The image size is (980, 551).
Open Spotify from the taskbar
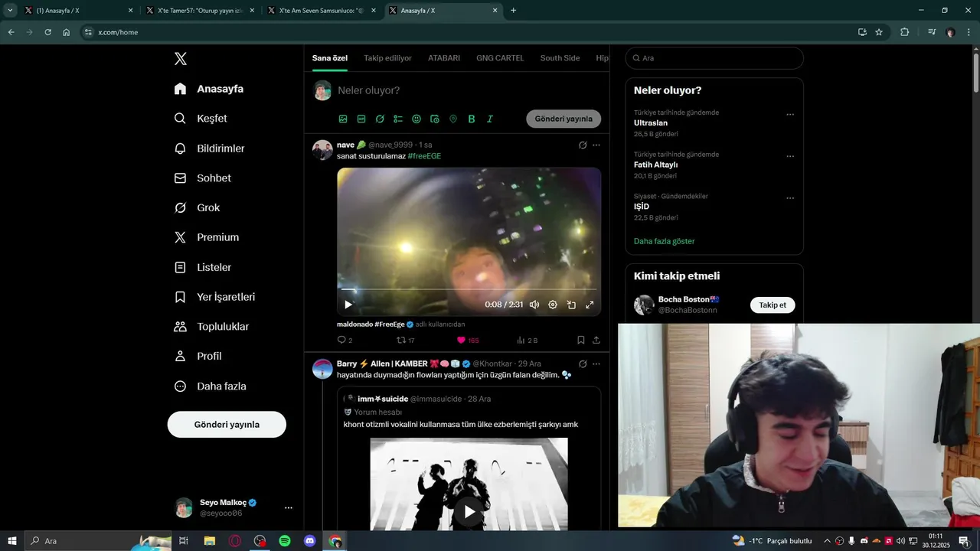point(285,541)
